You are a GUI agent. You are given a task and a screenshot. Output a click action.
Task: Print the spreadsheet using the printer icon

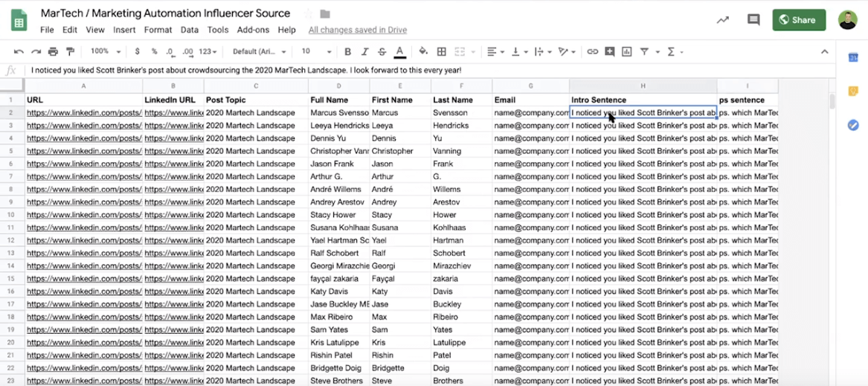[53, 52]
